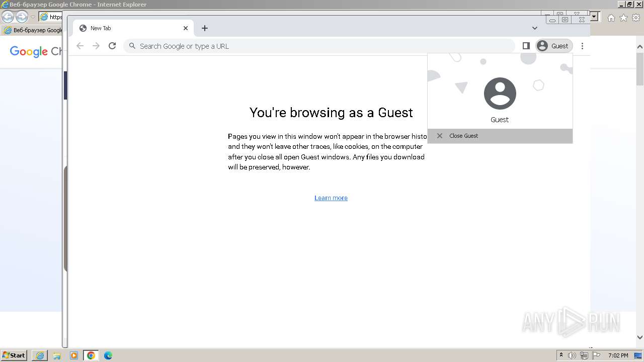This screenshot has width=644, height=362.
Task: Expand the Chrome tab search chevron
Action: 535,28
